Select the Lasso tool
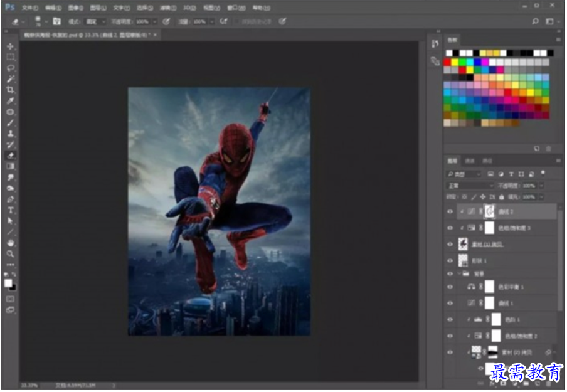Viewport: 567px width, 392px height. 10,68
